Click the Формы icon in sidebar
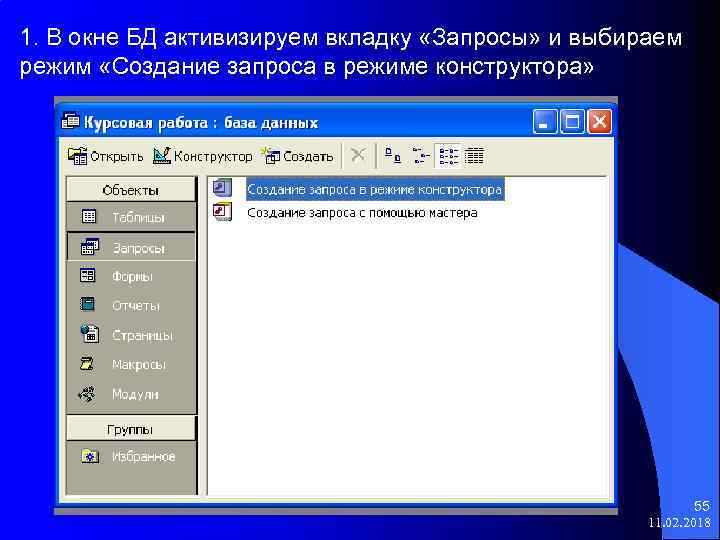The height and width of the screenshot is (540, 720). (88, 276)
